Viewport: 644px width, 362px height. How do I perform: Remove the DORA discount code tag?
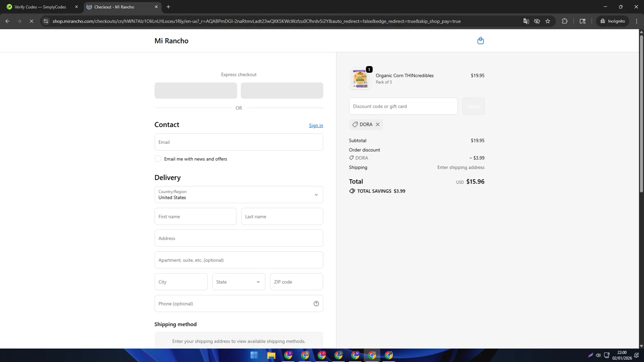coord(378,124)
